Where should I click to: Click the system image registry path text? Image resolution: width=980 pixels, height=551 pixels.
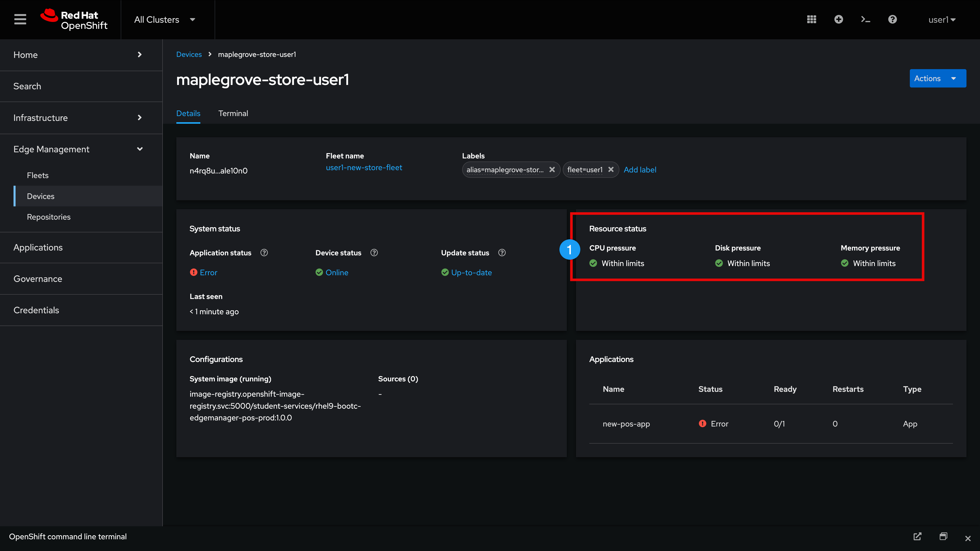point(275,406)
